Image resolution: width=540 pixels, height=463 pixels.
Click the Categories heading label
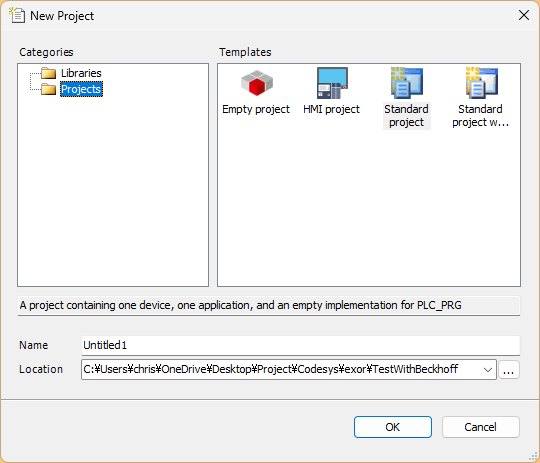click(x=46, y=52)
